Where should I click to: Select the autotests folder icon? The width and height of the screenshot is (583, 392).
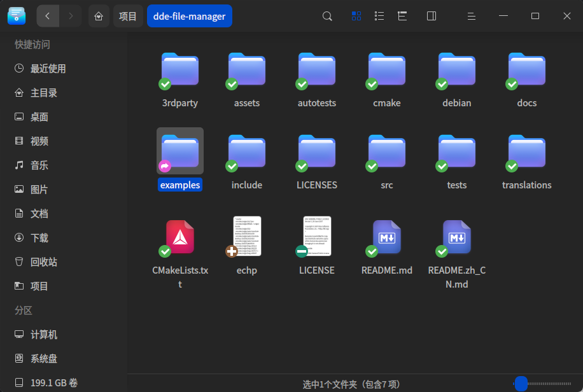(317, 69)
